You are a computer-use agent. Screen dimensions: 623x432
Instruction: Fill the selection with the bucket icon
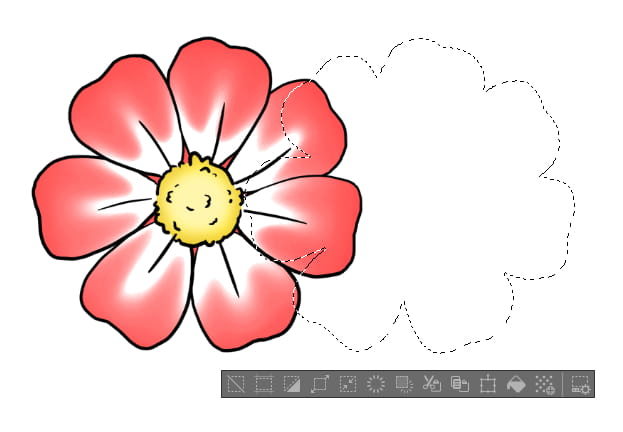point(516,383)
